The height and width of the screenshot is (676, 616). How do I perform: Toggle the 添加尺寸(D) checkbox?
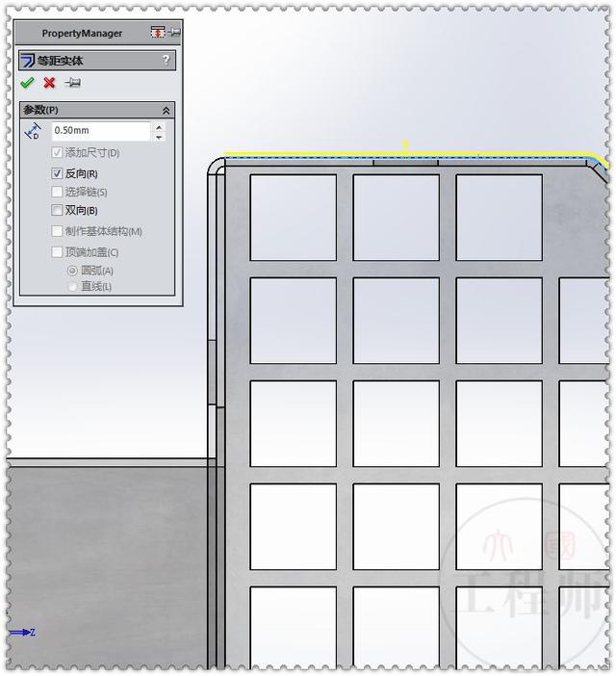coord(57,152)
